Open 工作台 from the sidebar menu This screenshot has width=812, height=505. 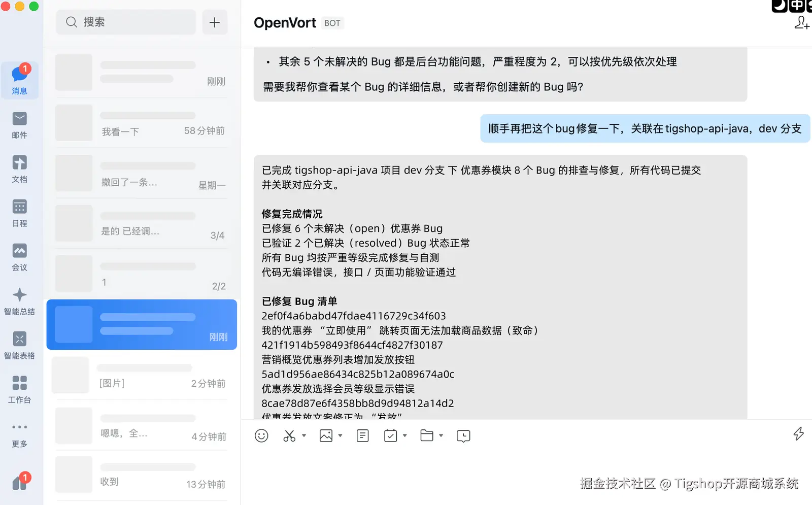point(19,389)
